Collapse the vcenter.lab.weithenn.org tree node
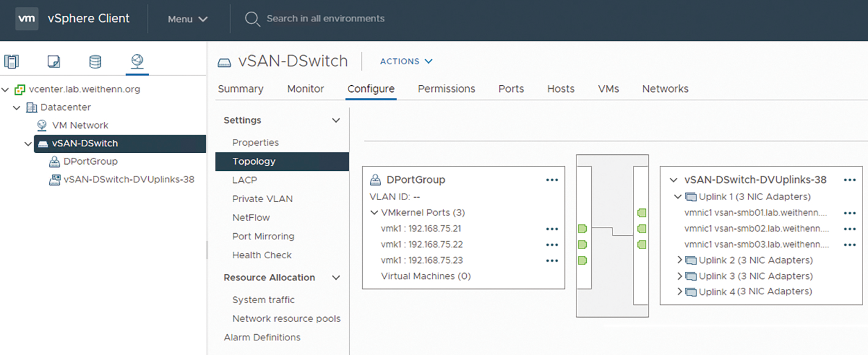This screenshot has width=868, height=355. (6, 90)
